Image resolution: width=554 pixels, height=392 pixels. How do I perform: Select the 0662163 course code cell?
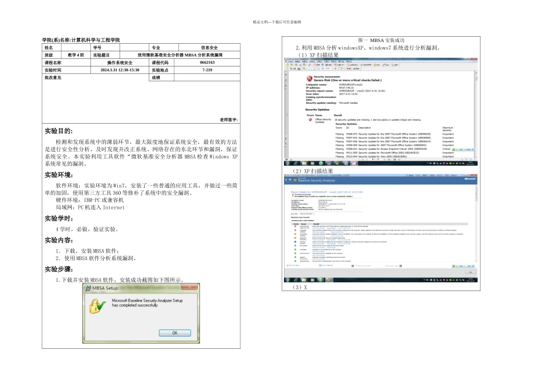pyautogui.click(x=207, y=62)
